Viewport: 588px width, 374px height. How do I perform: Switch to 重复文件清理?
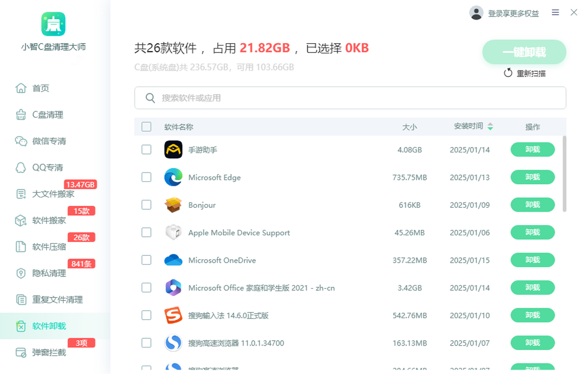click(57, 299)
